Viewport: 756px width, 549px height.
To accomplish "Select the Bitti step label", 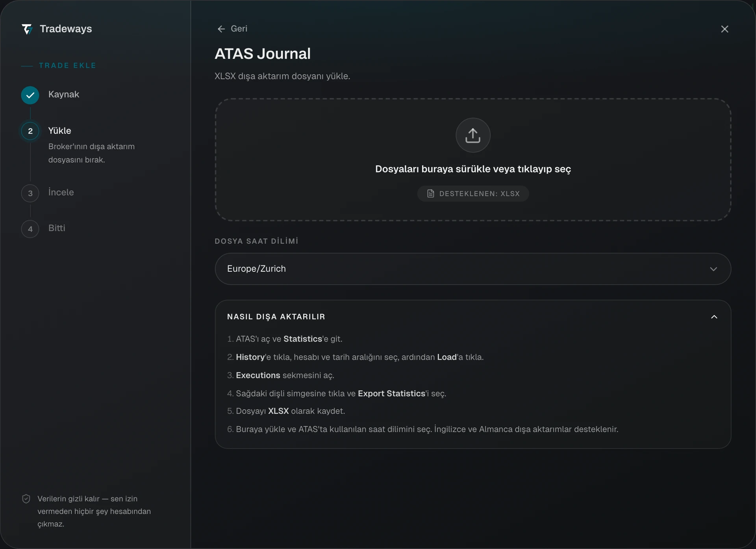I will 57,228.
